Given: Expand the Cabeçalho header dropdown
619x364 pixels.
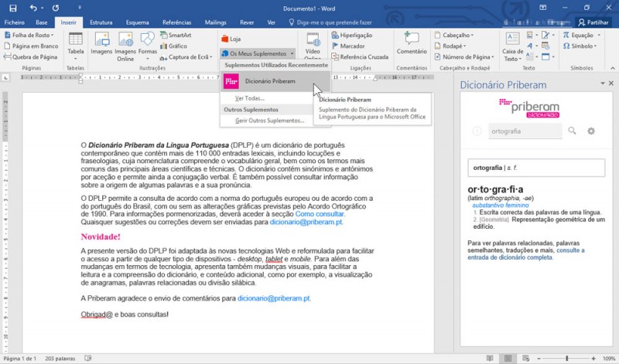Looking at the screenshot, I should 456,36.
